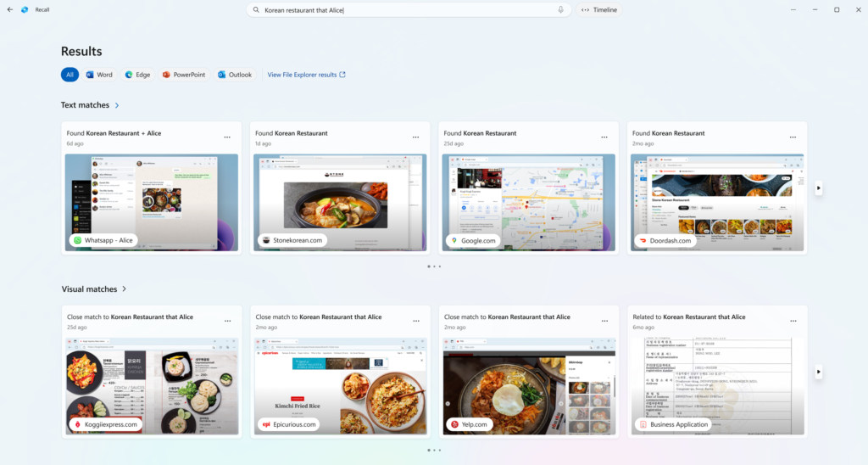Open View File Explorer results link
Image resolution: width=868 pixels, height=465 pixels.
click(x=306, y=75)
